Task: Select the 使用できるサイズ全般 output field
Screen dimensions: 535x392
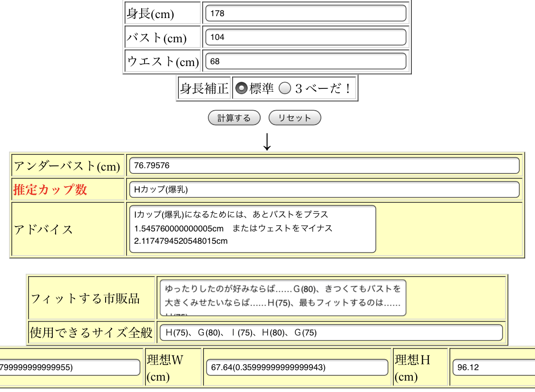Action: click(x=331, y=333)
